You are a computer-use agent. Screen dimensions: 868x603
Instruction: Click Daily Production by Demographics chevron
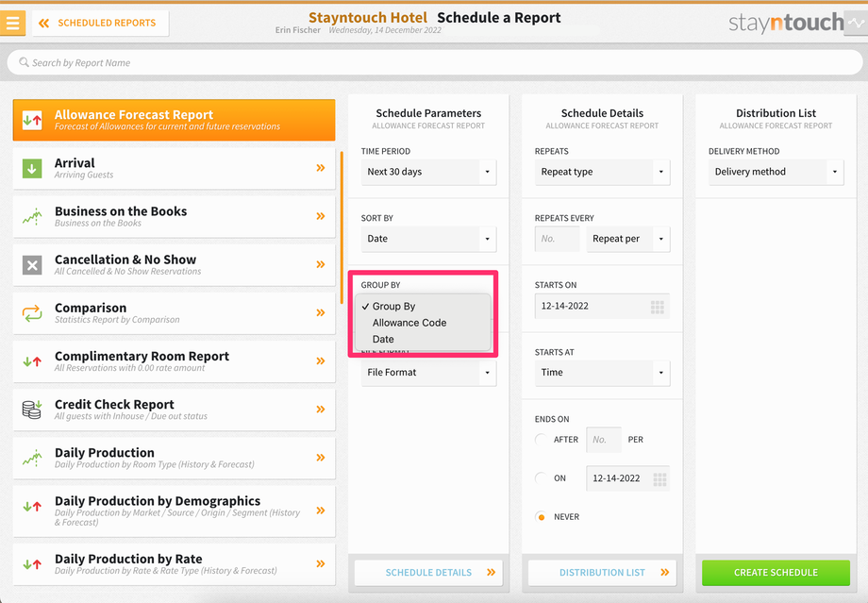321,510
